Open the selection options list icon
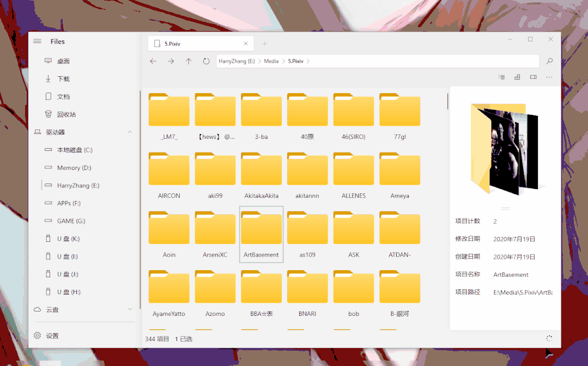The height and width of the screenshot is (366, 588). (x=501, y=77)
